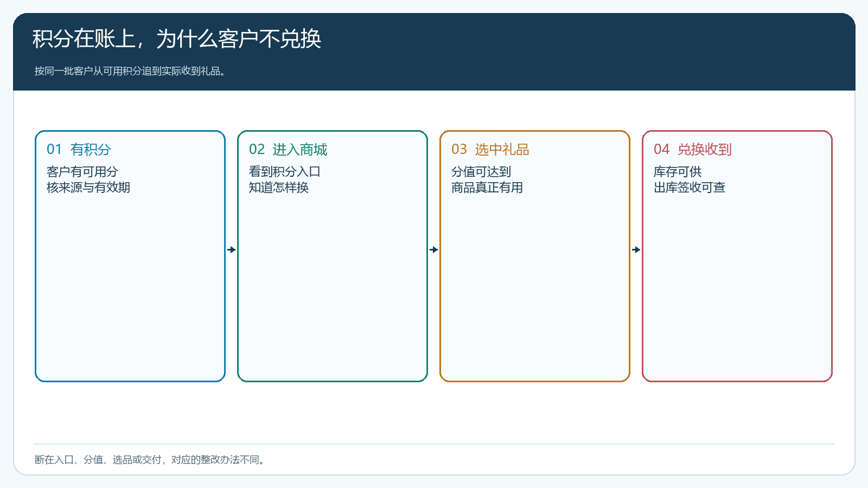Screen dimensions: 868x488
Task: Click the text 库存可供
Action: click(678, 172)
